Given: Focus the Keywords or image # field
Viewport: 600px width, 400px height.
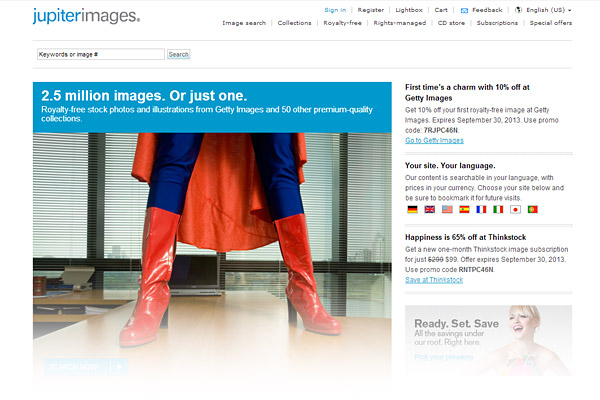Looking at the screenshot, I should tap(98, 55).
